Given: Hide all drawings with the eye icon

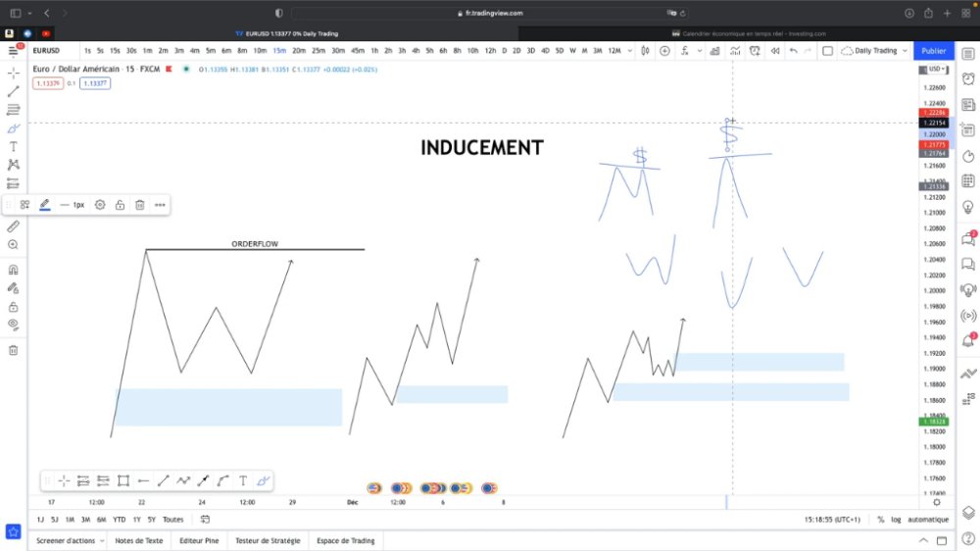Looking at the screenshot, I should tap(13, 325).
